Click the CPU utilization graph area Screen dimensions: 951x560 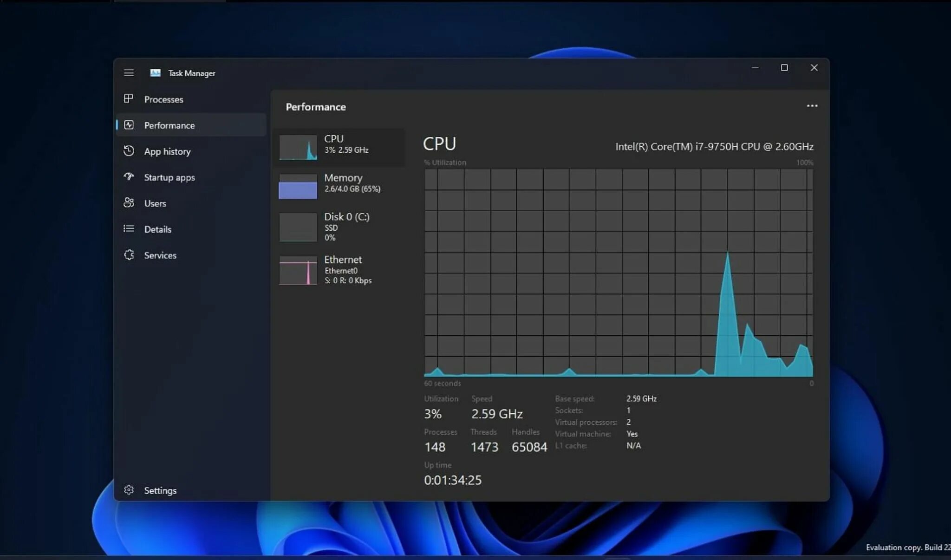[x=618, y=273]
